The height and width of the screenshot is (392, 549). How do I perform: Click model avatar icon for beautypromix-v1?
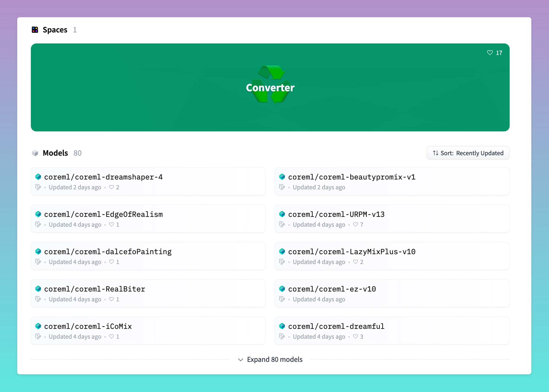[282, 177]
